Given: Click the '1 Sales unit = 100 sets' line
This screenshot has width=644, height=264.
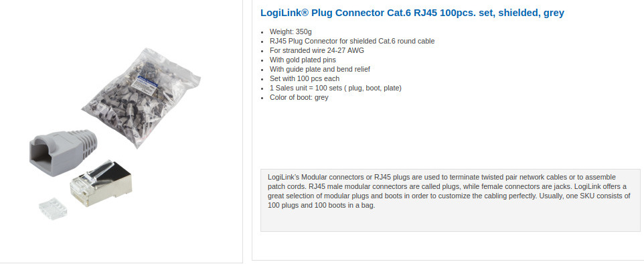Looking at the screenshot, I should click(x=335, y=88).
